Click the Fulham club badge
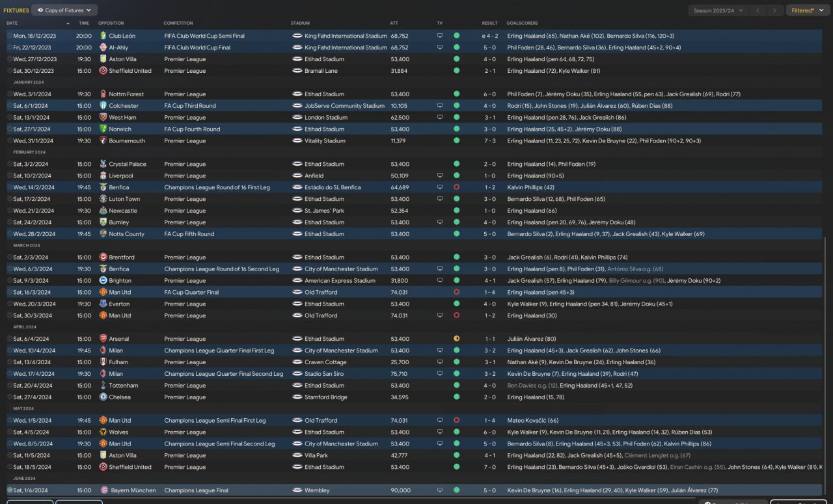The image size is (833, 504). 103,362
